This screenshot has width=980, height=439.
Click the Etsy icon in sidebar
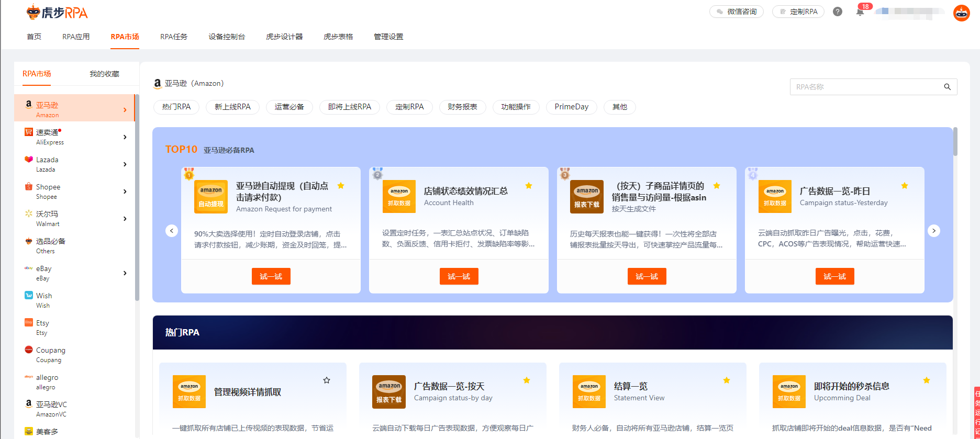click(x=29, y=322)
